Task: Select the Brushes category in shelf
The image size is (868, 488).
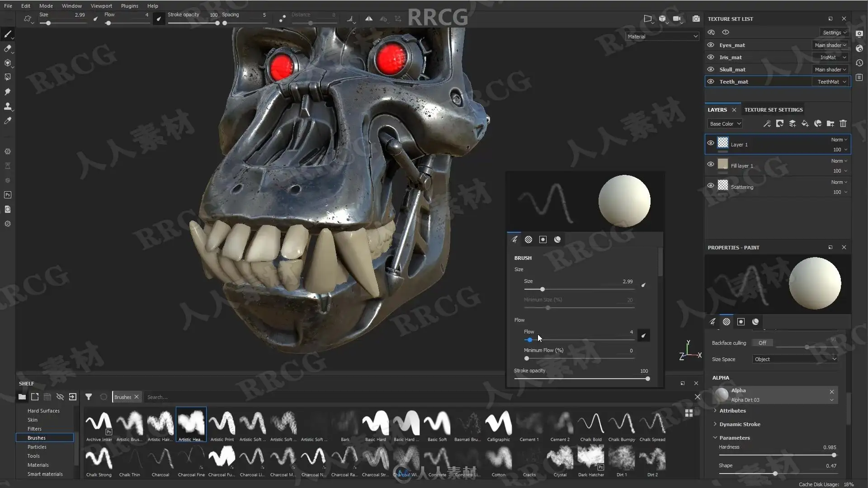Action: click(x=37, y=438)
